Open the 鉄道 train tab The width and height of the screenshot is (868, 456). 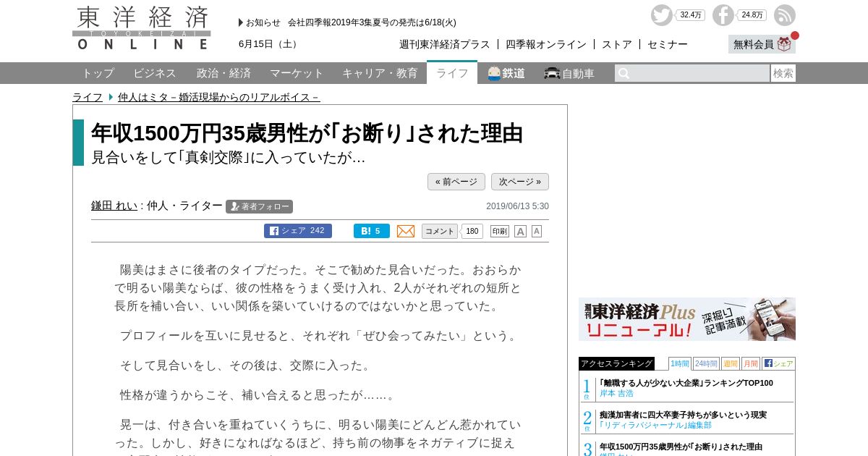506,73
